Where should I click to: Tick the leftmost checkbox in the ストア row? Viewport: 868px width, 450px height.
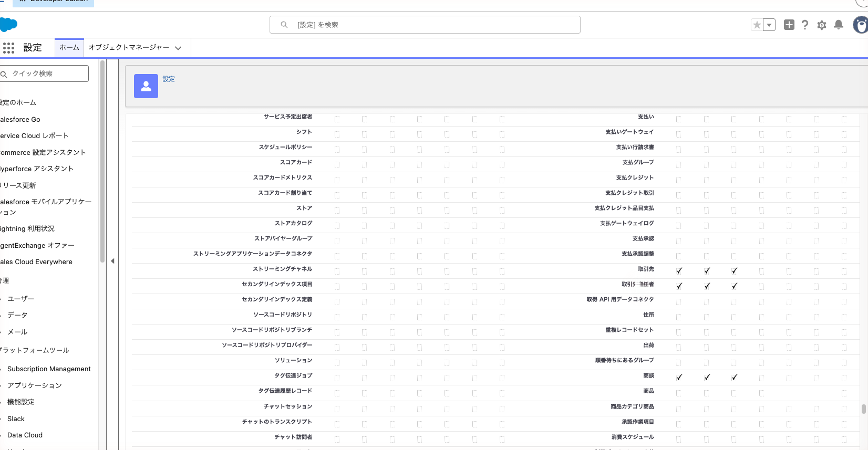(x=337, y=211)
